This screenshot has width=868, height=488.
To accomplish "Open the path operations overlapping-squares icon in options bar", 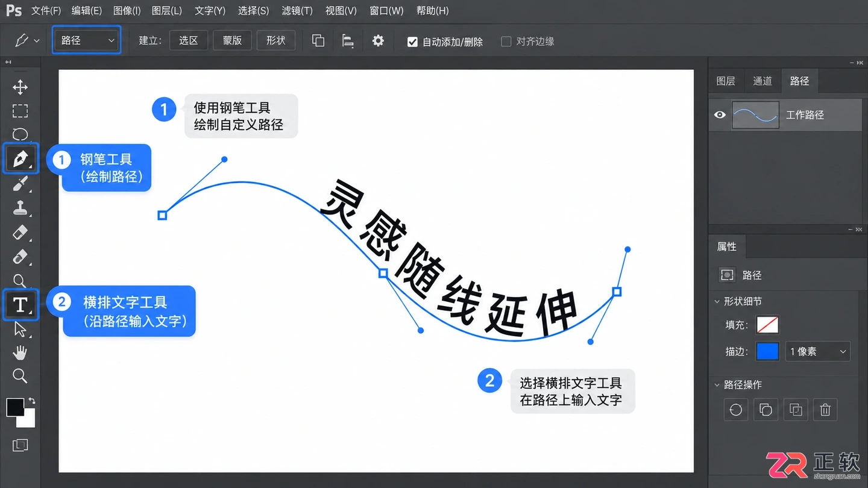I will point(318,41).
